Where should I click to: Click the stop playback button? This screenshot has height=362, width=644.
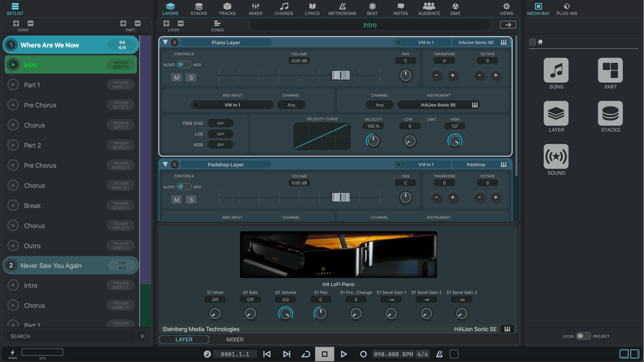tap(325, 354)
